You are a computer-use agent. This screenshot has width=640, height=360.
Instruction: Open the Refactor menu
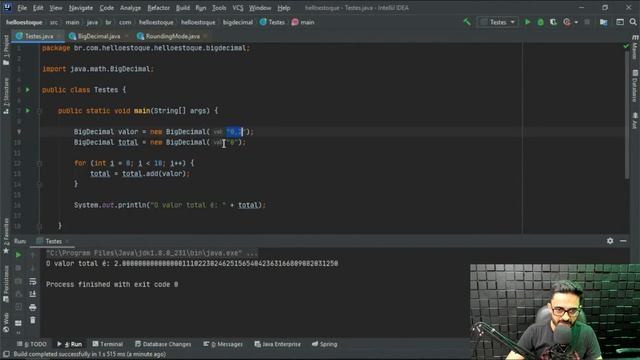[158, 8]
